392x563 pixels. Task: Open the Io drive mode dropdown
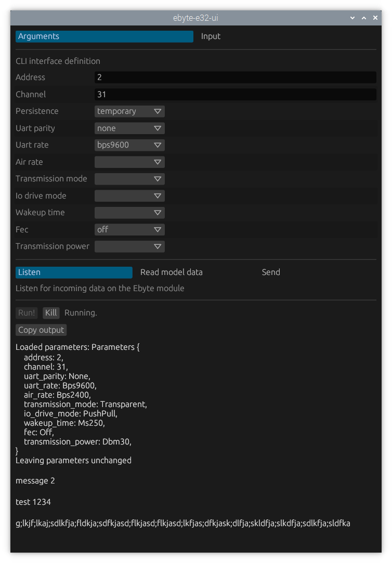tap(129, 196)
